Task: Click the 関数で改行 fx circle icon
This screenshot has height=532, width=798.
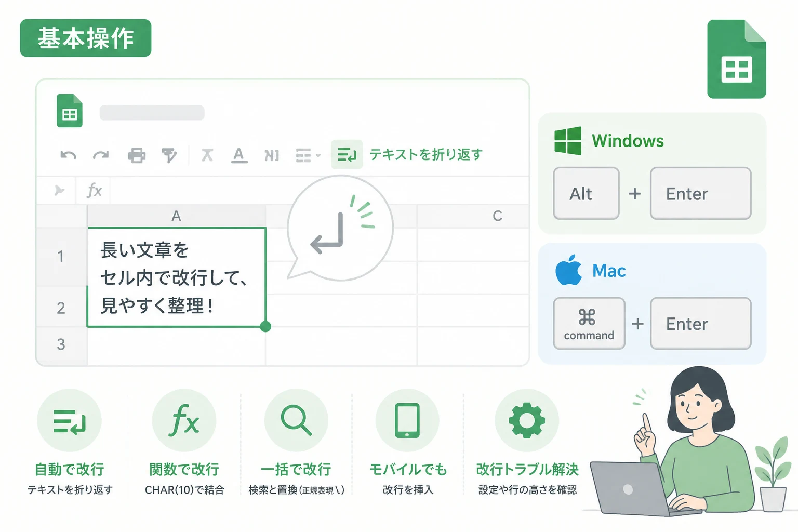Action: 184,420
